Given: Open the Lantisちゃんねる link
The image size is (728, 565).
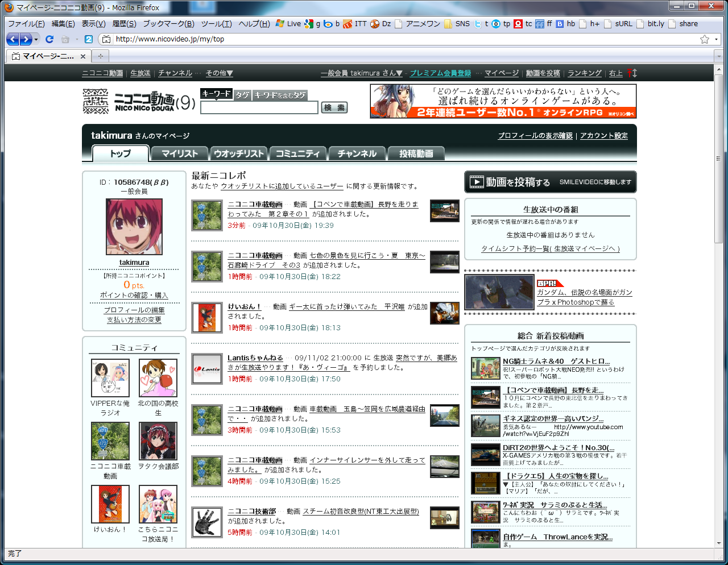Looking at the screenshot, I should [255, 358].
